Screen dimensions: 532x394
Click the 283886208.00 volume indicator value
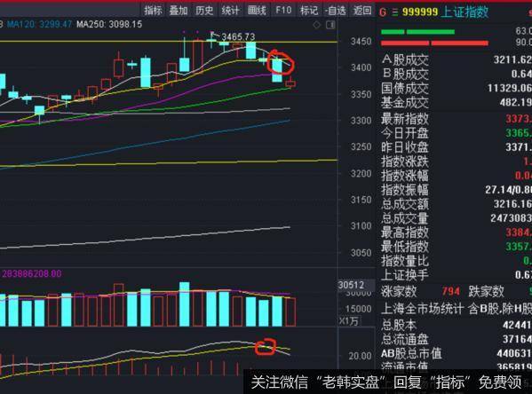click(x=32, y=273)
